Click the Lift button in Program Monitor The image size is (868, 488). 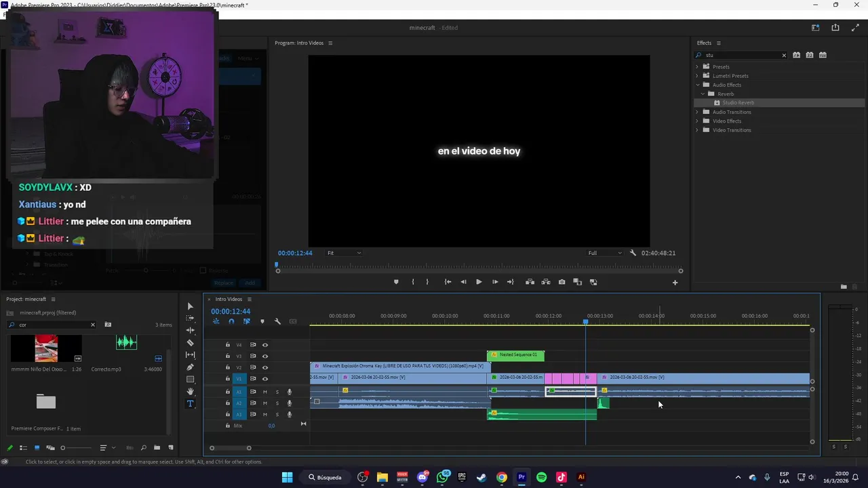click(x=530, y=282)
